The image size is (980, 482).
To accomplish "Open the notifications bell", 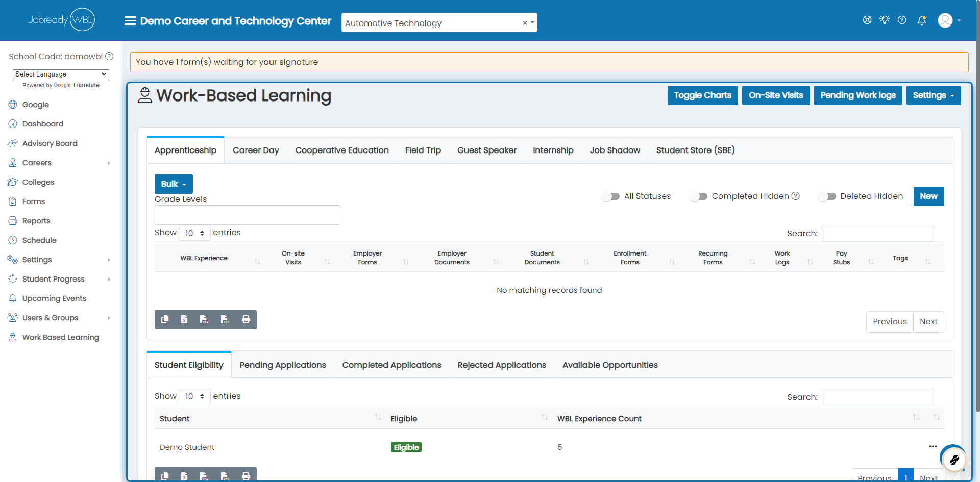I will (922, 20).
